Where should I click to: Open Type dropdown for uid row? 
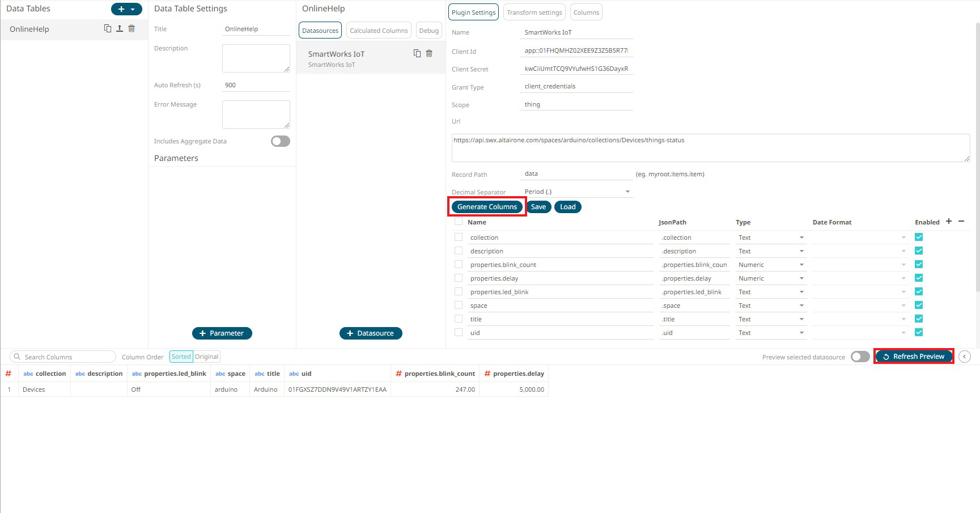771,333
